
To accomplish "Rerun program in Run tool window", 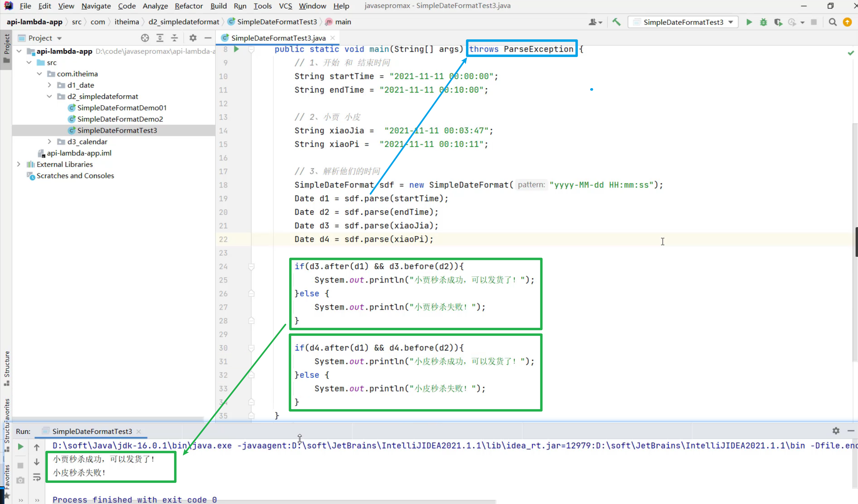I will (20, 447).
